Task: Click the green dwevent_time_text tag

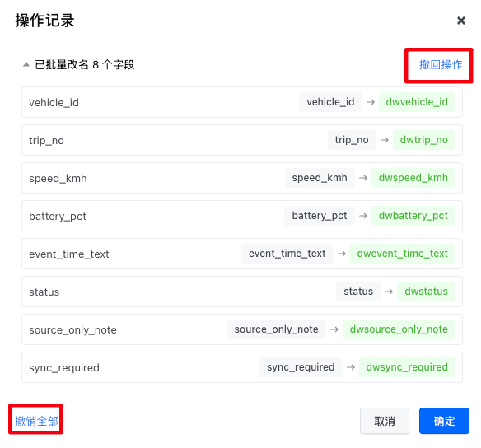Action: pyautogui.click(x=403, y=254)
